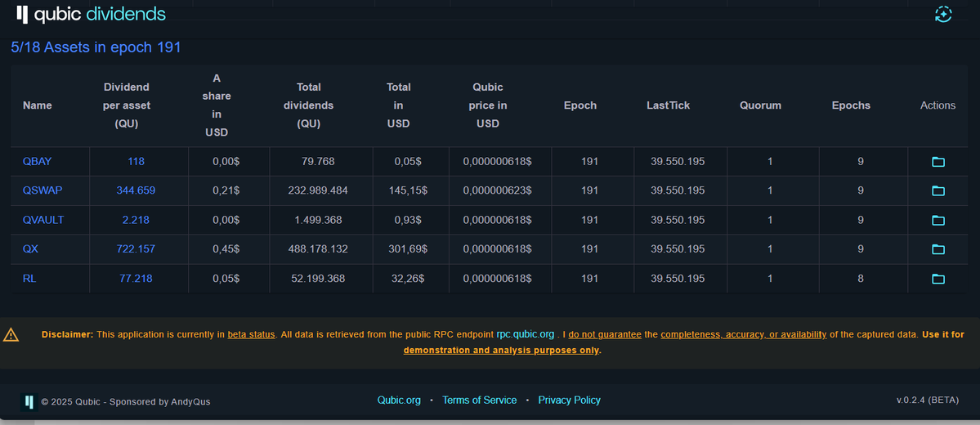Click the LastTick 39.550.195 in QBAY row
The height and width of the screenshot is (425, 980).
678,161
